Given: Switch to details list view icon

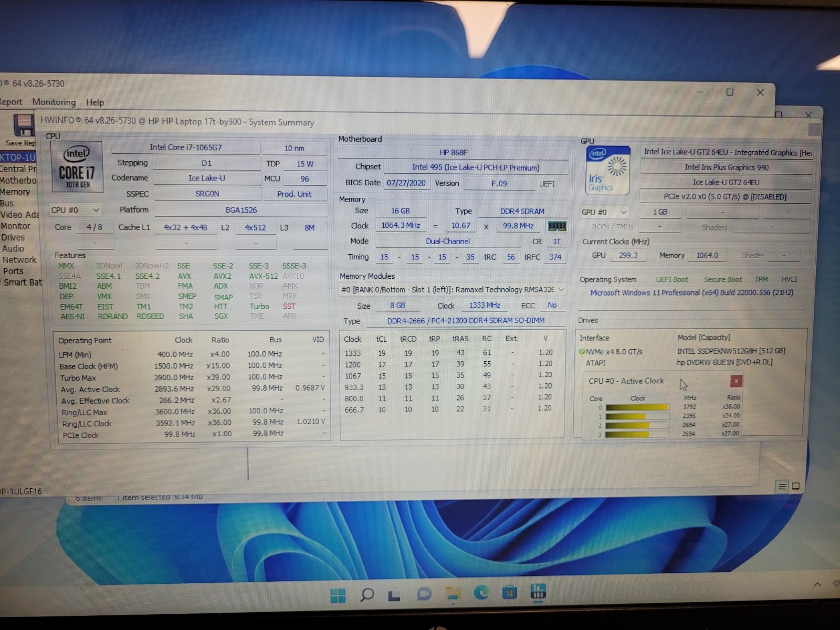Looking at the screenshot, I should coord(782,487).
